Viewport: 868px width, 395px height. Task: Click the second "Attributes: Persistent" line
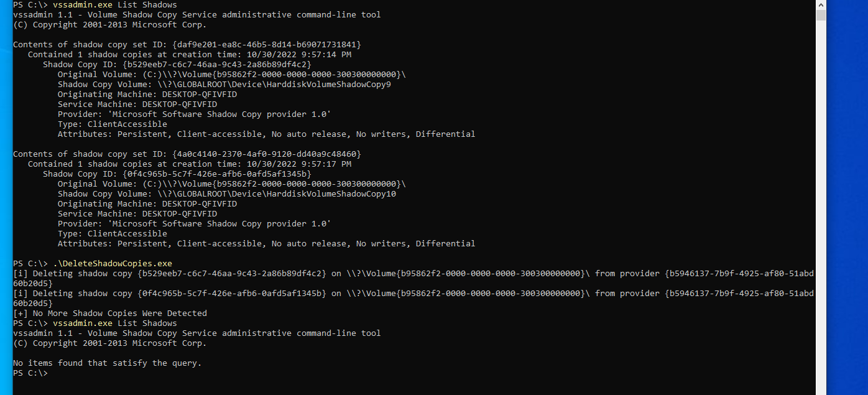(266, 244)
